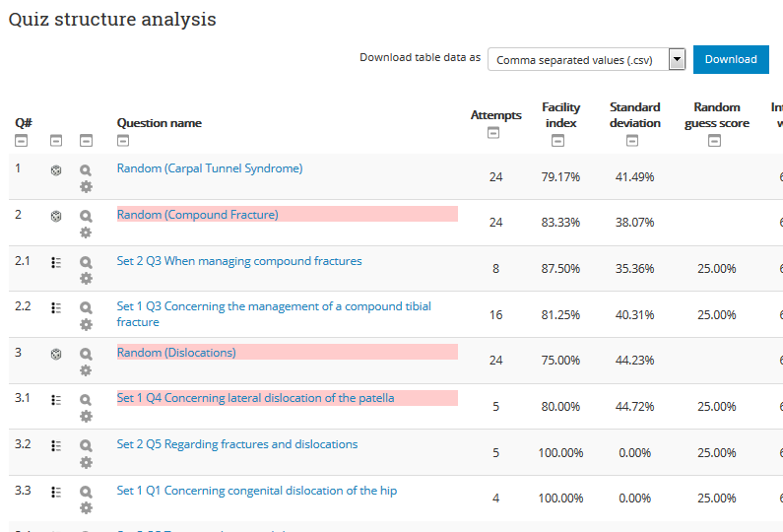Click random dice icon for question 2

(56, 216)
